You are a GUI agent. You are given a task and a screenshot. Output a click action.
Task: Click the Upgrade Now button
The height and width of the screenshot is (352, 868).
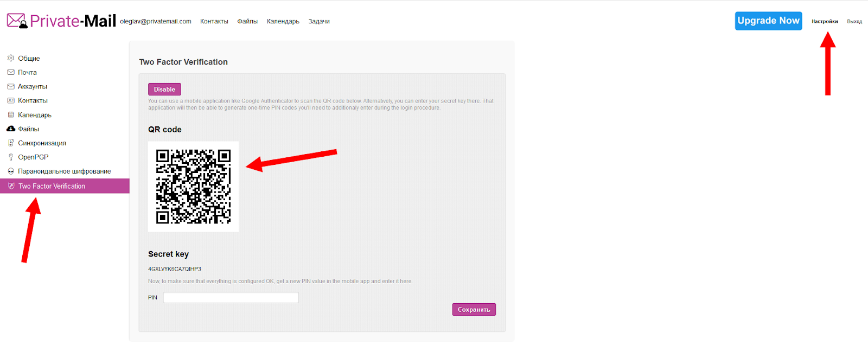click(x=768, y=21)
